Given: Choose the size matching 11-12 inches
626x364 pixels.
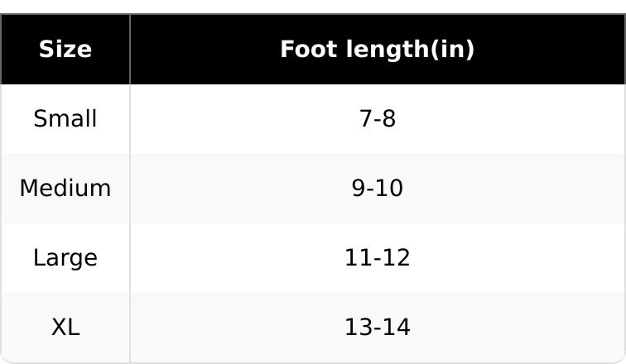Looking at the screenshot, I should pos(65,258).
